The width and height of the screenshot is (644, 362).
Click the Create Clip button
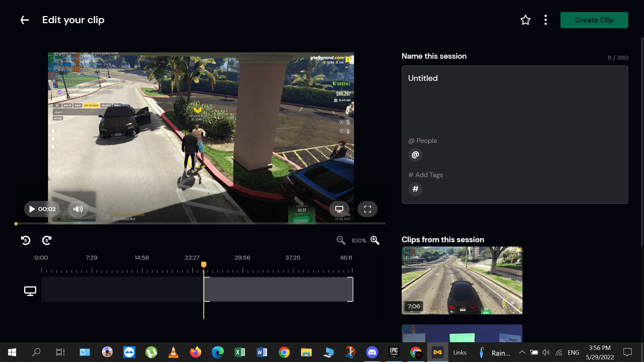click(594, 20)
